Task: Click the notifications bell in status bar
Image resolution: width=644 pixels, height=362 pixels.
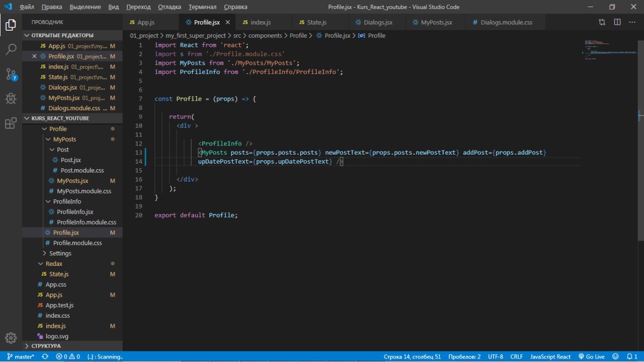Action: pyautogui.click(x=628, y=356)
